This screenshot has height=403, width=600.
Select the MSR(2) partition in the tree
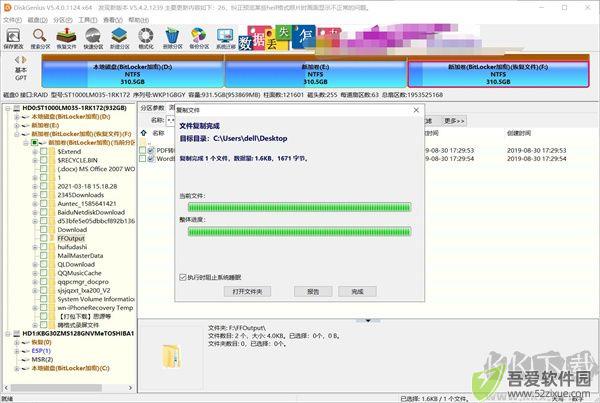click(x=42, y=360)
